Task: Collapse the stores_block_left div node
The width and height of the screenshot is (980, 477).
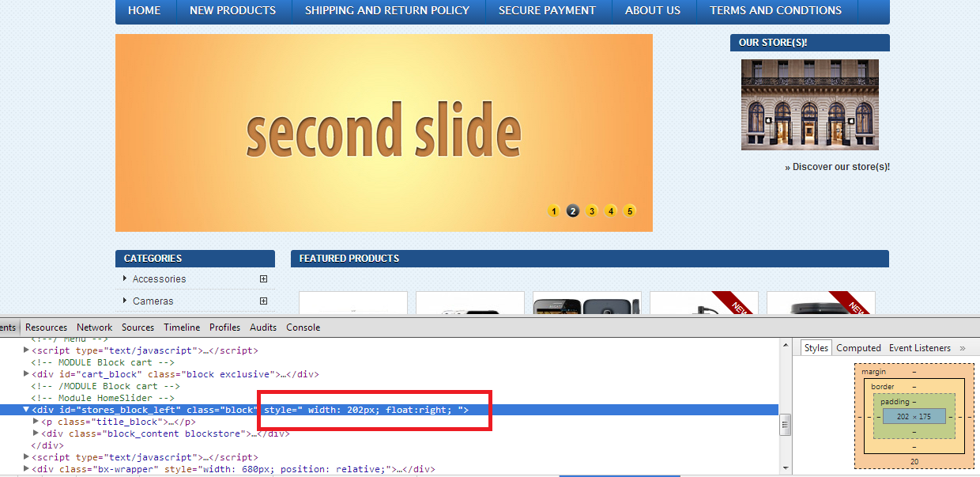Action: coord(26,410)
